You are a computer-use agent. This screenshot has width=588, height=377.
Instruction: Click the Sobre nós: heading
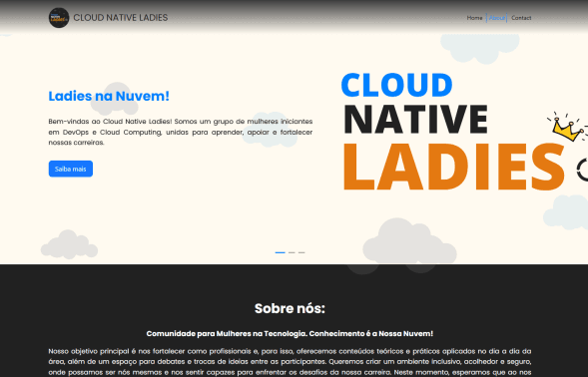coord(290,308)
